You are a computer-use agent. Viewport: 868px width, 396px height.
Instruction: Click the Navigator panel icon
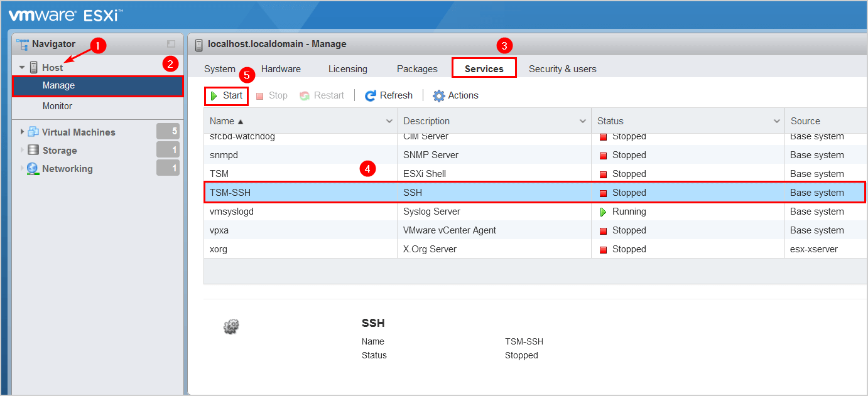23,44
